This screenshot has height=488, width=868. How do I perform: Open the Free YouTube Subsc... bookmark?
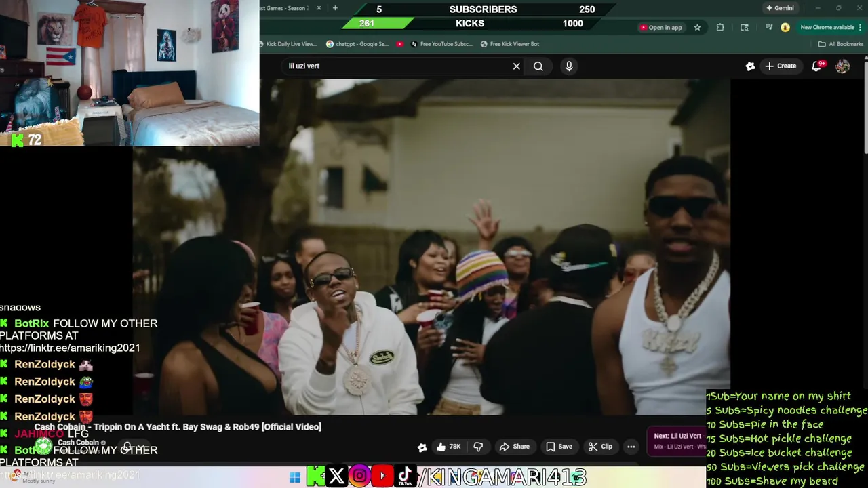[441, 44]
